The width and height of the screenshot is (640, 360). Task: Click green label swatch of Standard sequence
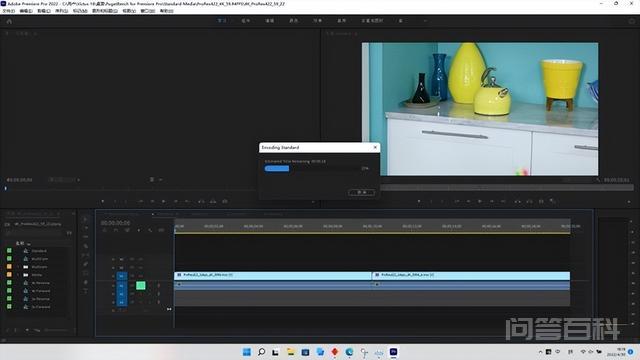point(9,251)
